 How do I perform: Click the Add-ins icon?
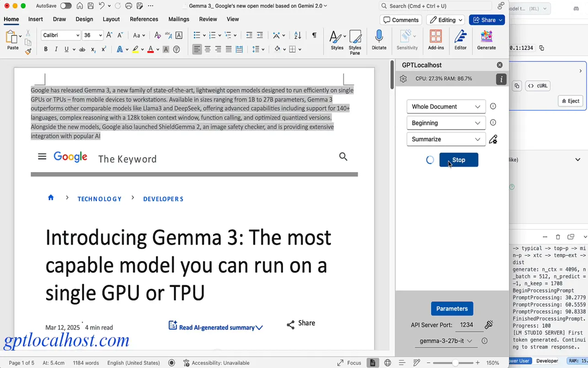pos(435,40)
